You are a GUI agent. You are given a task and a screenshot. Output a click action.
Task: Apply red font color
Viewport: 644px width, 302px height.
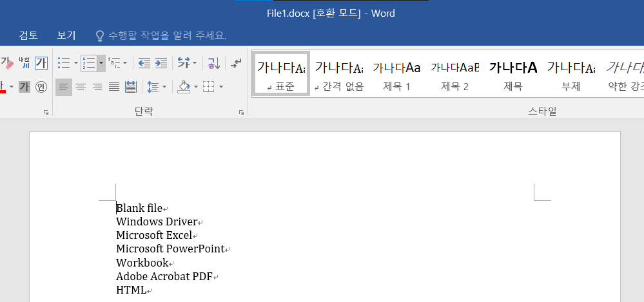(x=3, y=86)
